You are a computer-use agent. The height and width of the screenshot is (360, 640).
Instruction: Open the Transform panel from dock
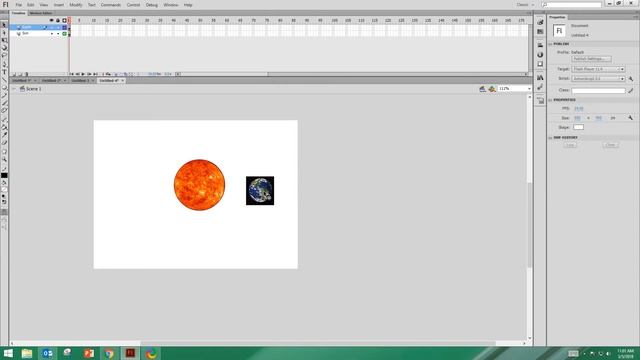tap(540, 64)
